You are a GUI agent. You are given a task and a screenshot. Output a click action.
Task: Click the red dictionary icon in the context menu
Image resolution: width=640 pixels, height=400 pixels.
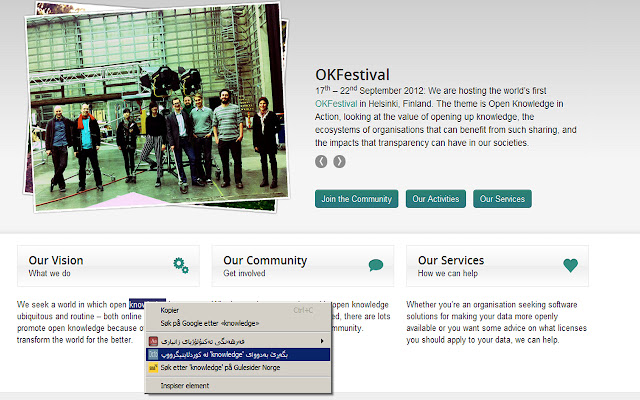[153, 341]
